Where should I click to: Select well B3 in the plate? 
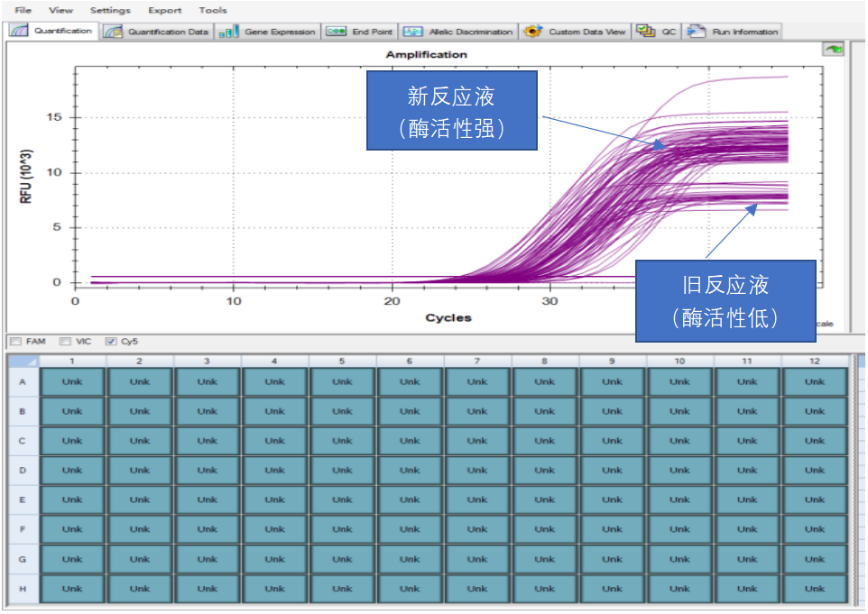[x=207, y=411]
